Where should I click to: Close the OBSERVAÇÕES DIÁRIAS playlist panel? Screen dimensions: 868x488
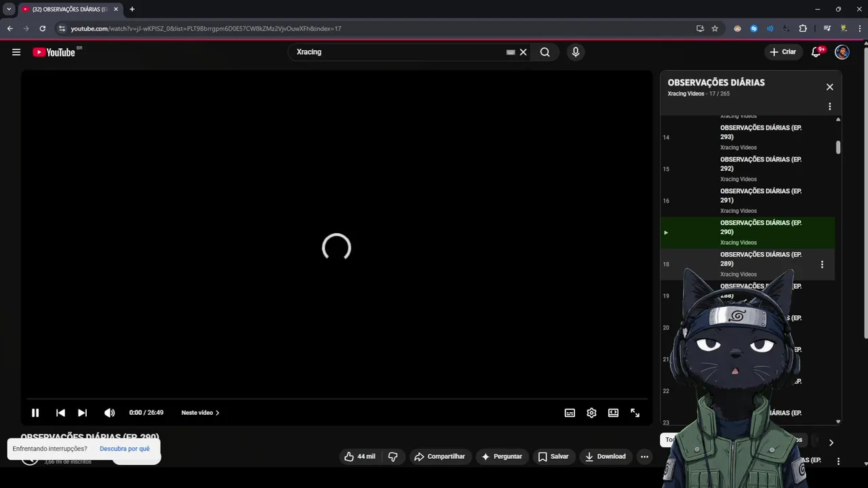pyautogui.click(x=829, y=87)
